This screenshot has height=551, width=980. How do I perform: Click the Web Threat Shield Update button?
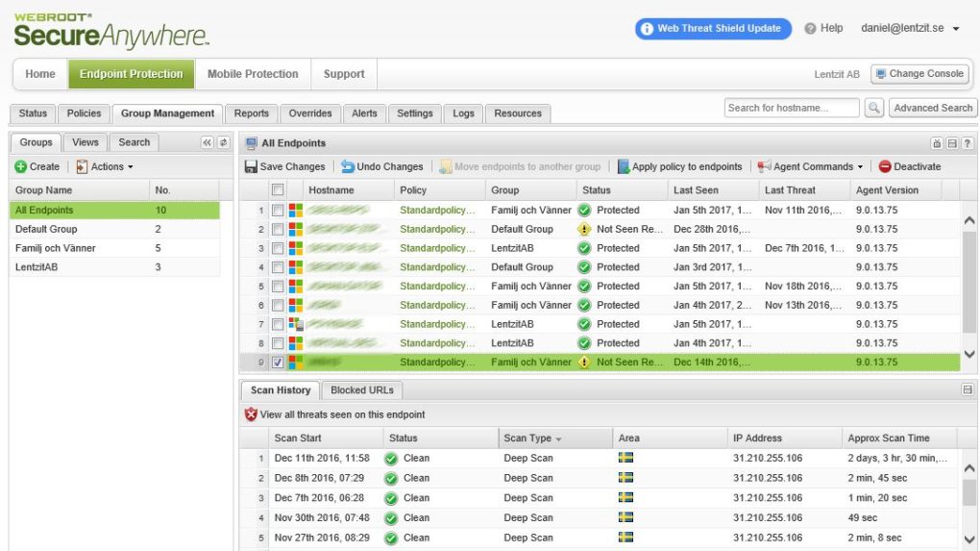point(713,29)
